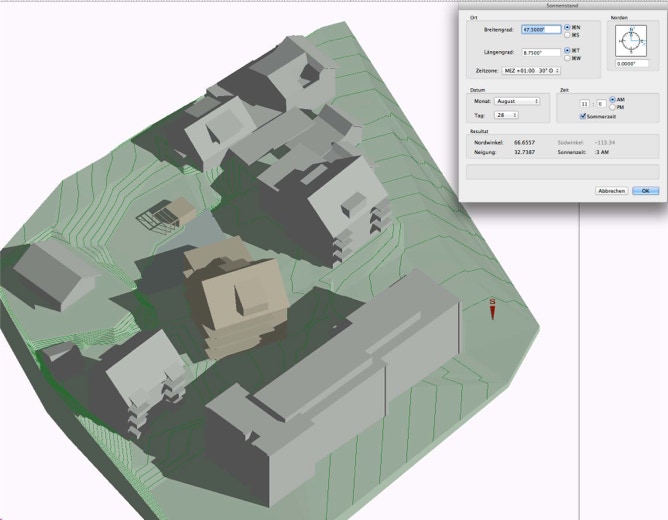Toggle the Sommerzeit checkbox
This screenshot has height=520, width=668.
(583, 116)
